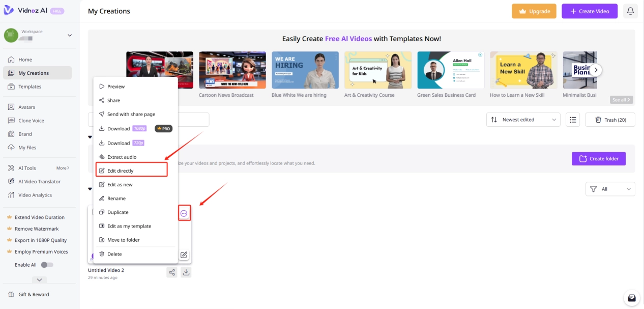644x309 pixels.
Task: Switch to list view icon
Action: (x=573, y=120)
